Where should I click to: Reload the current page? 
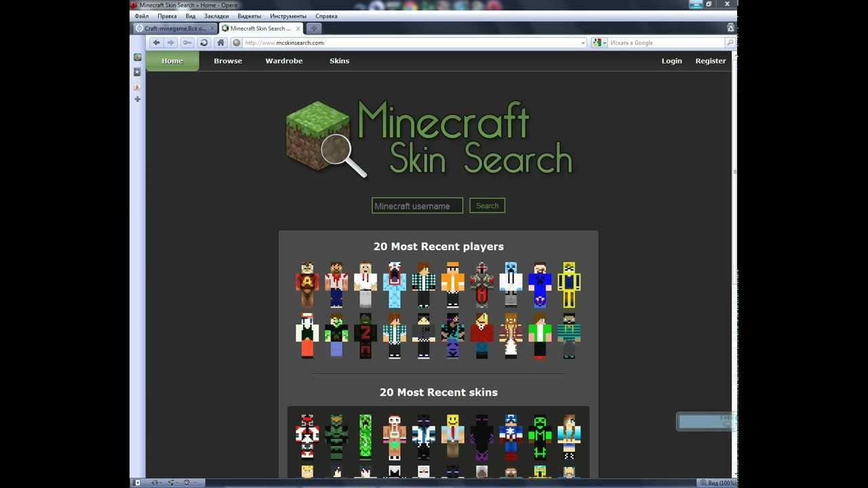203,43
